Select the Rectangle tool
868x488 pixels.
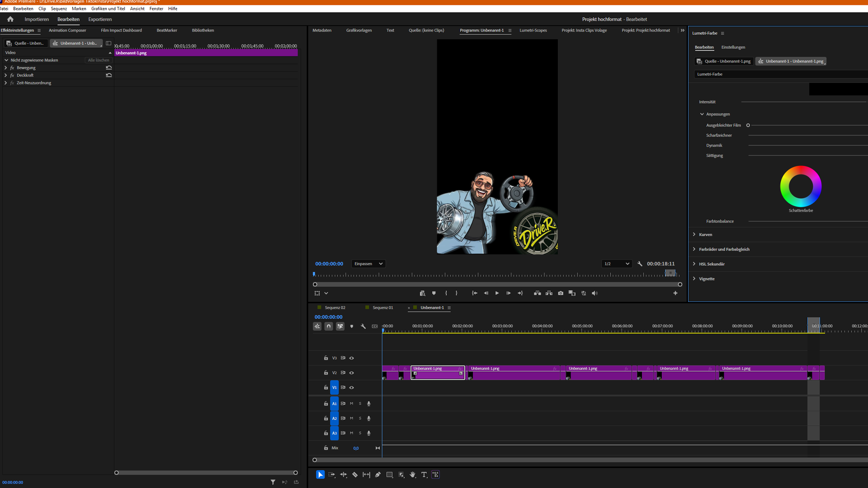(x=389, y=474)
